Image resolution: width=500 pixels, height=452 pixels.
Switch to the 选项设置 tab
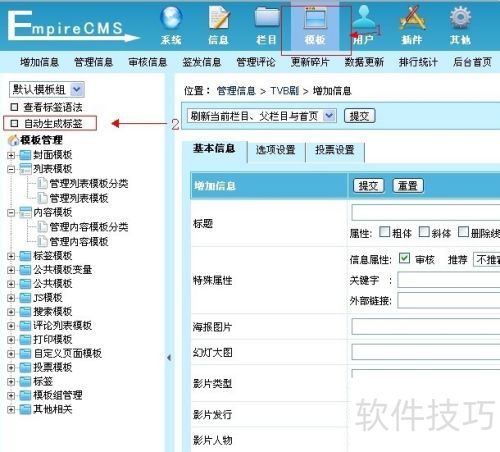coord(276,150)
